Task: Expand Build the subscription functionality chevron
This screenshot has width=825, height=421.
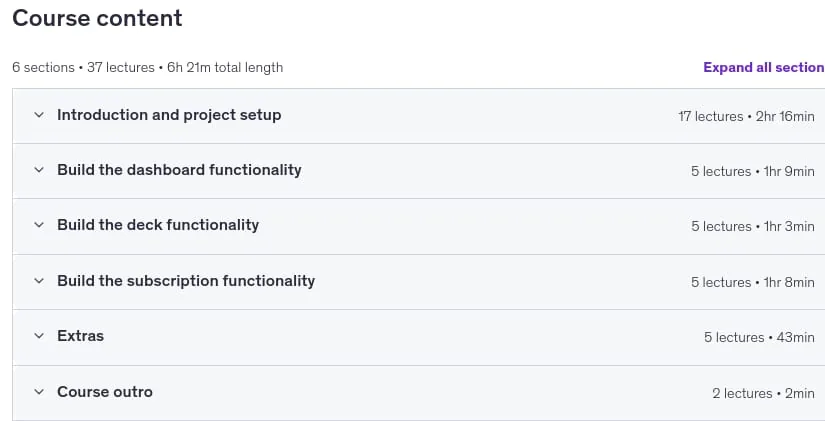Action: [39, 281]
